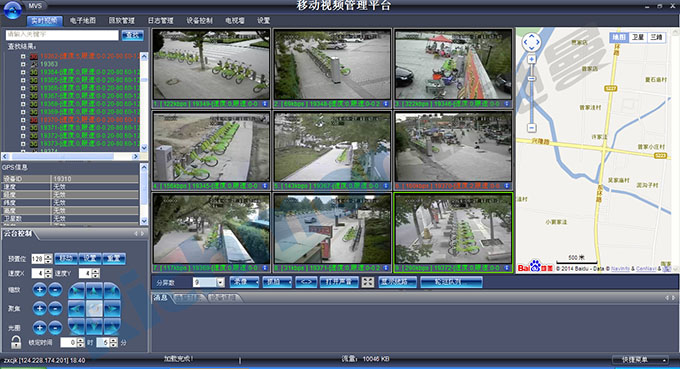The width and height of the screenshot is (680, 369).
Task: Click the PTZ down arrow button
Action: pos(95,326)
